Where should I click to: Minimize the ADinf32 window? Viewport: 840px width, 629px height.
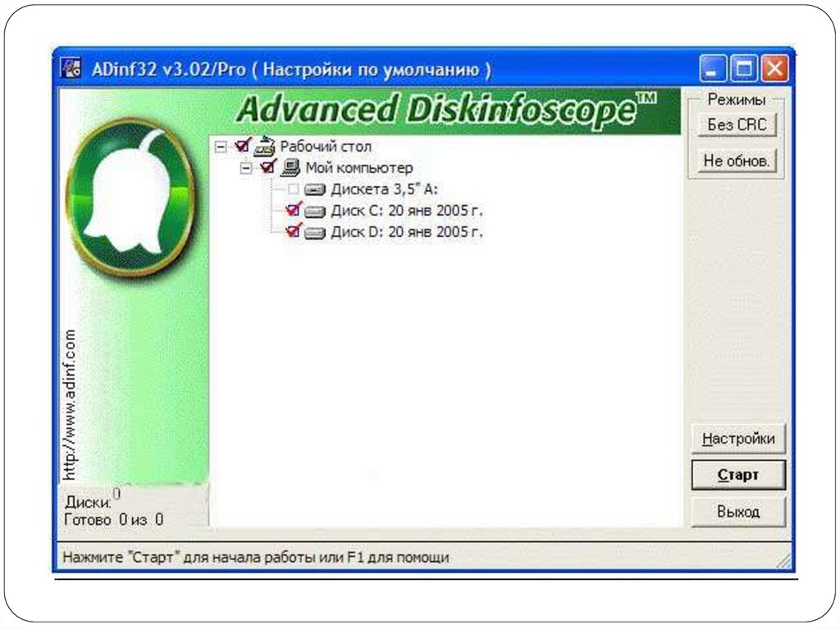[x=713, y=69]
